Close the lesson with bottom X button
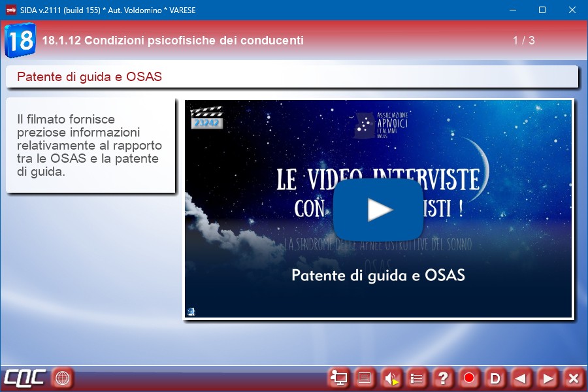Screen dimensions: 588x392 tap(574, 378)
